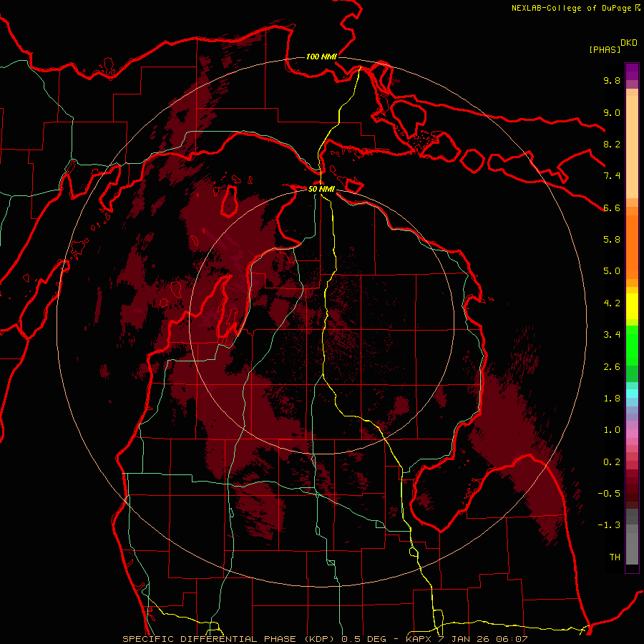The image size is (644, 644).
Task: Click the 9.0 legend value
Action: coord(612,112)
